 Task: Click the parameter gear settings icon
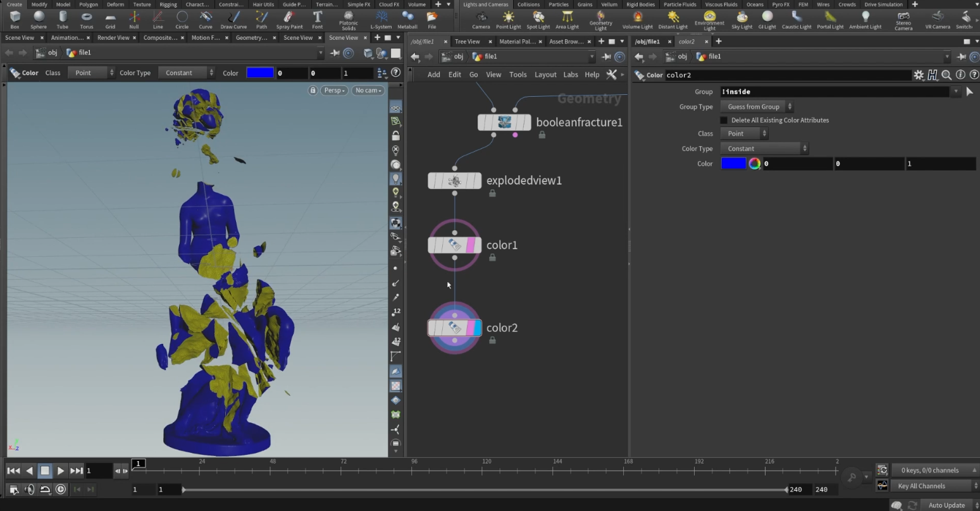coord(919,75)
